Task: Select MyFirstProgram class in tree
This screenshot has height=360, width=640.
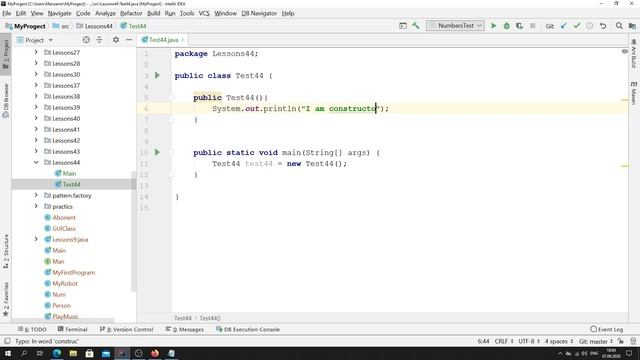Action: 73,273
